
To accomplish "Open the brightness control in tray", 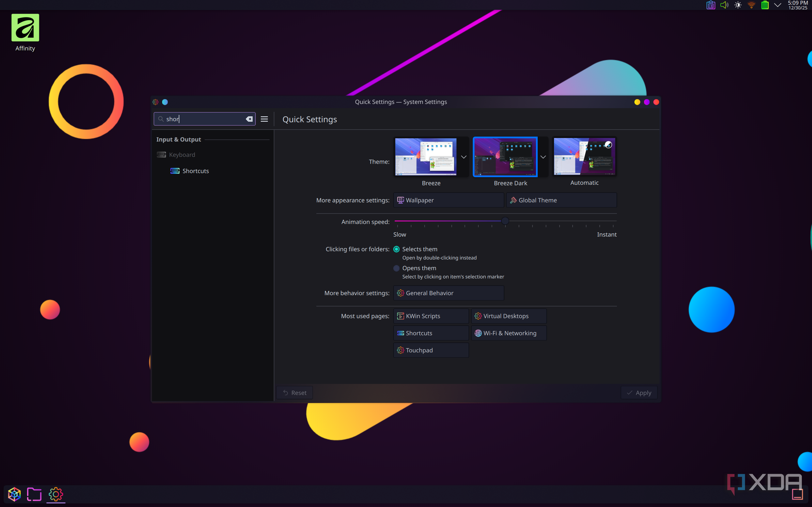I will pos(738,5).
